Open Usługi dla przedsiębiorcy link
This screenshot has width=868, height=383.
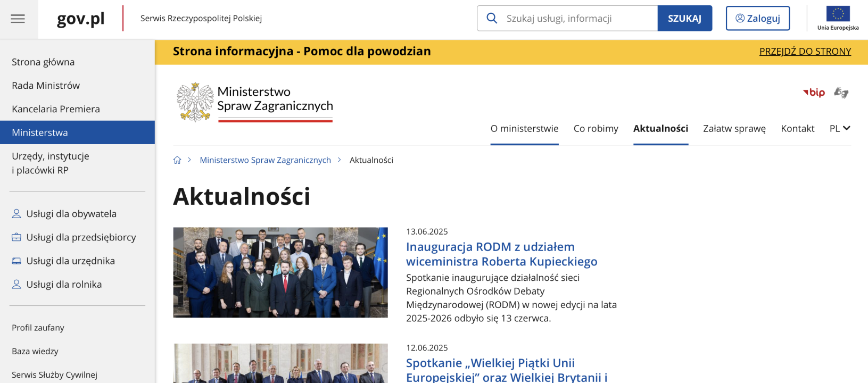[81, 237]
